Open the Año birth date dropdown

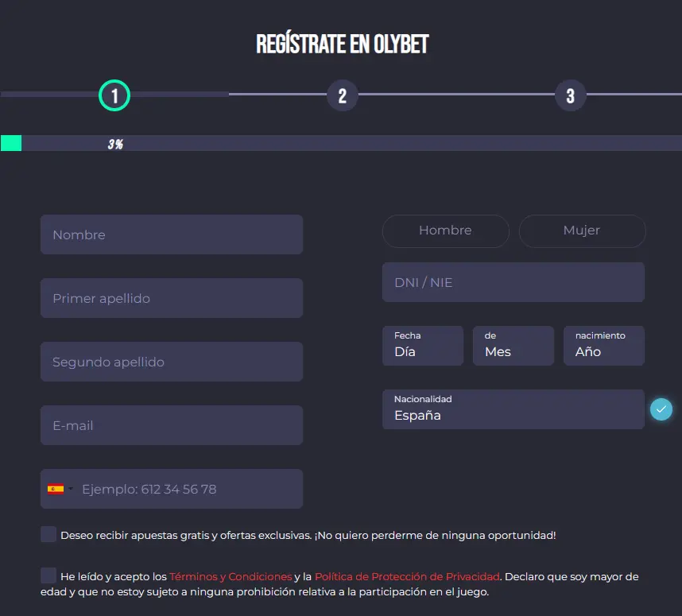604,346
